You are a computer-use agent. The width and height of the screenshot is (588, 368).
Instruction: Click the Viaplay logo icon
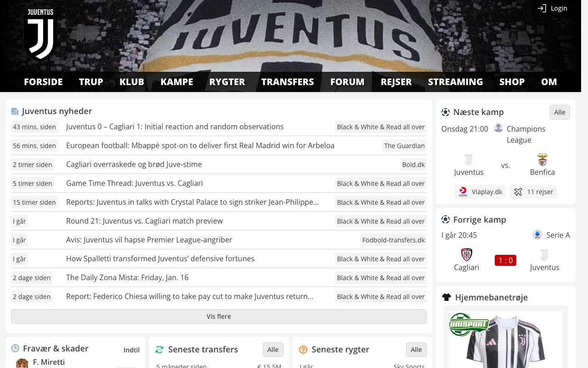pos(463,192)
